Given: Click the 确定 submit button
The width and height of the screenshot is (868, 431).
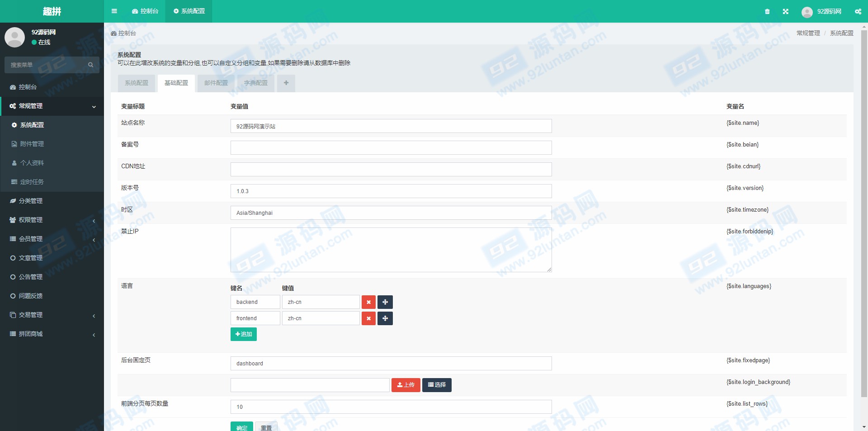Looking at the screenshot, I should [242, 427].
